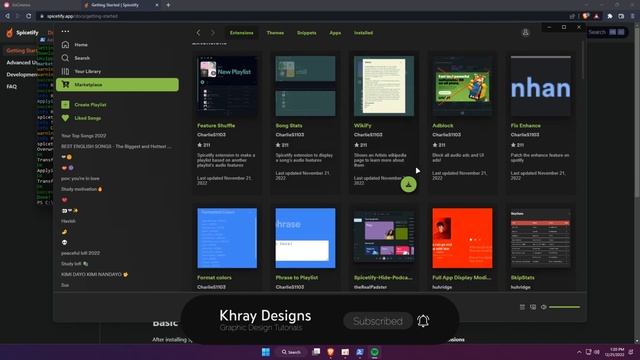Click the browser address bar
640x360 pixels.
tap(302, 16)
